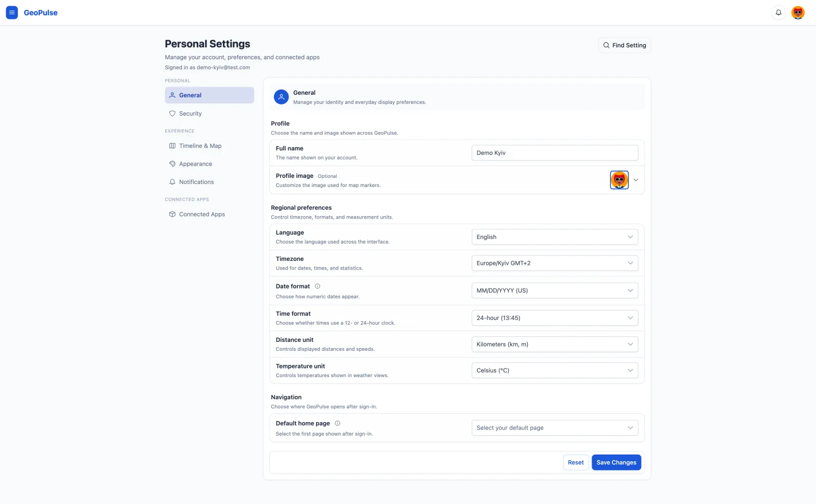Go to Security settings

tap(209, 114)
